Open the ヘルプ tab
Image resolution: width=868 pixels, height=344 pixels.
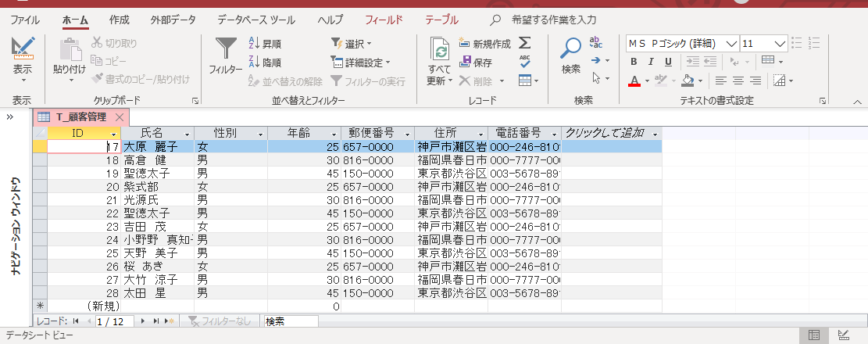click(330, 20)
